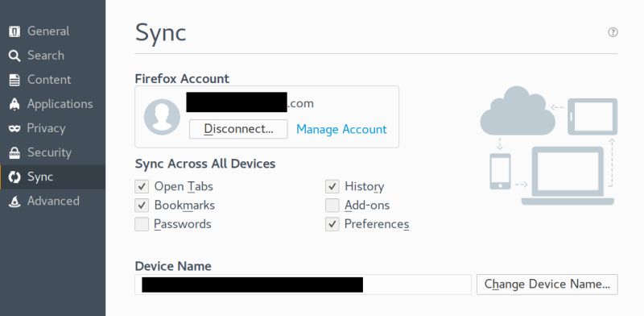This screenshot has width=644, height=316.
Task: Click the Advanced wizard hat icon
Action: (14, 202)
